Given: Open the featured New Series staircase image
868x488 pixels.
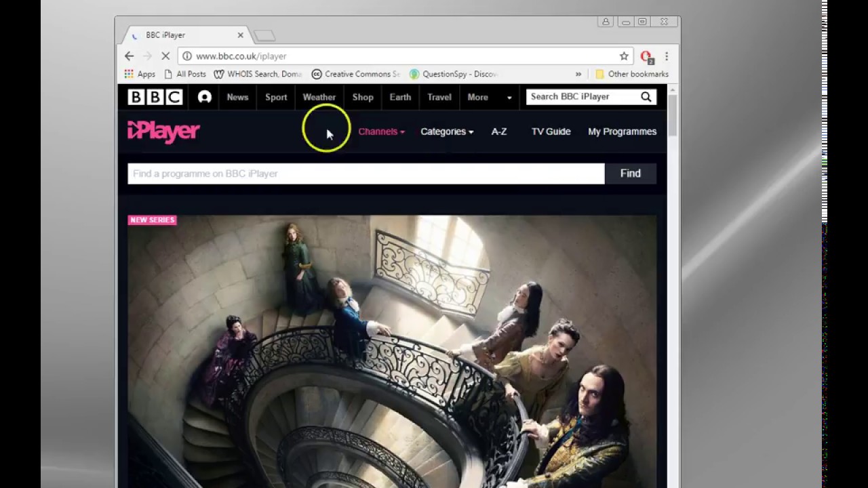Looking at the screenshot, I should (x=392, y=351).
